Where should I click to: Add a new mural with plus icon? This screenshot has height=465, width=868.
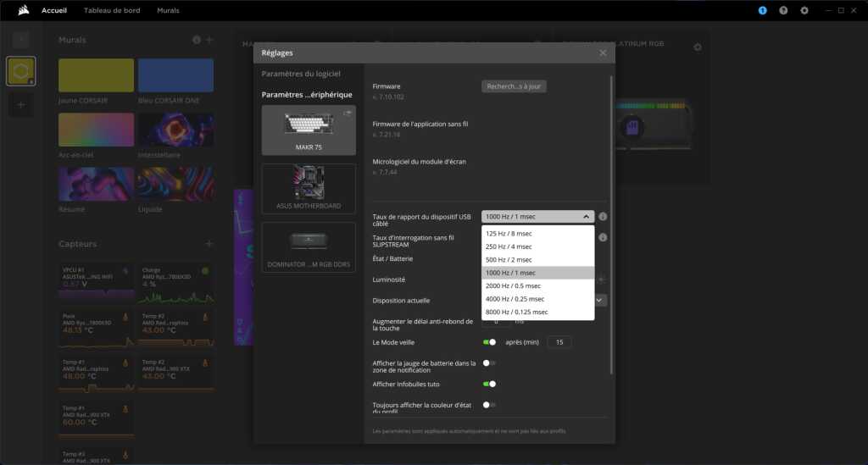click(x=209, y=40)
